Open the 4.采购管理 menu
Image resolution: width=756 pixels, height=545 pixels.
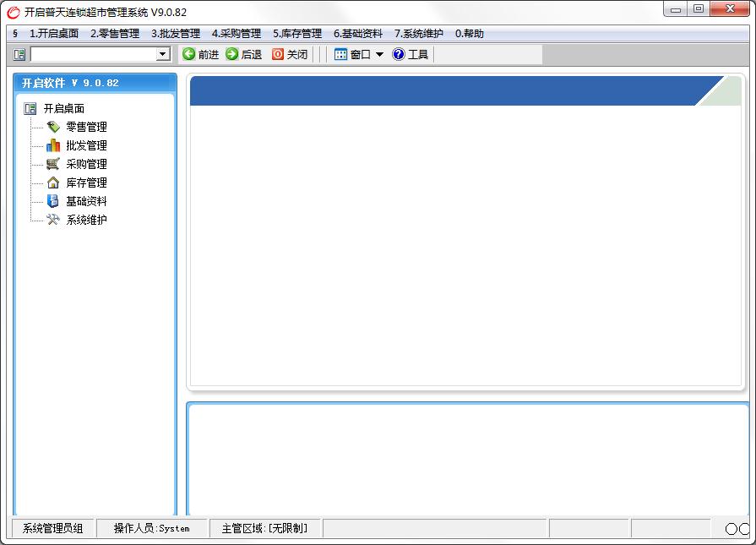[237, 33]
